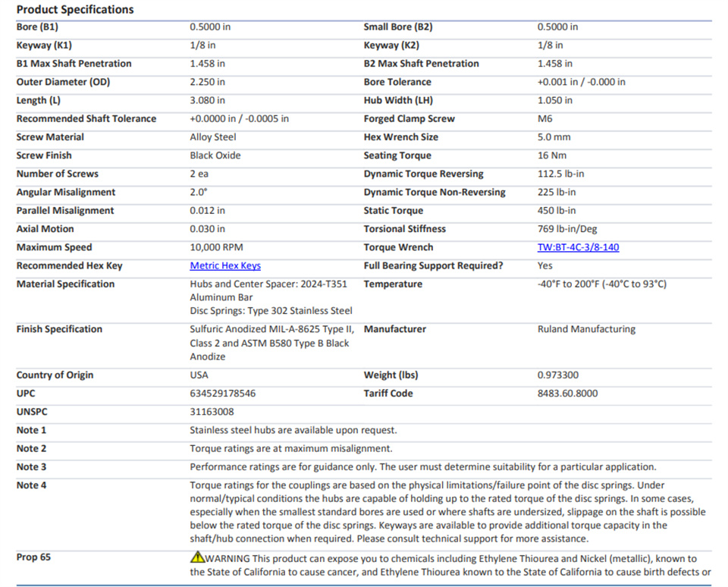Select the UPC value 634529178546
728x587 pixels.
point(222,394)
